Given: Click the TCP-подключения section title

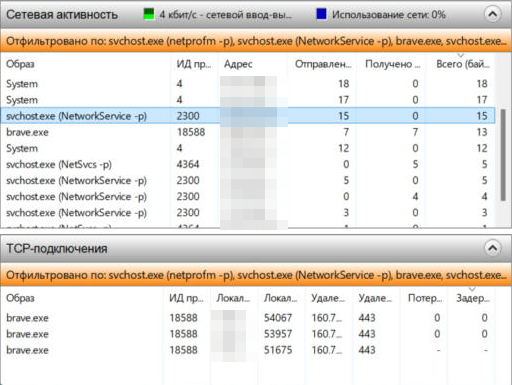Looking at the screenshot, I should tap(57, 248).
